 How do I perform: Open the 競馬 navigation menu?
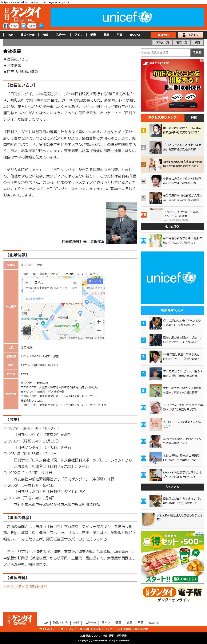click(x=106, y=35)
